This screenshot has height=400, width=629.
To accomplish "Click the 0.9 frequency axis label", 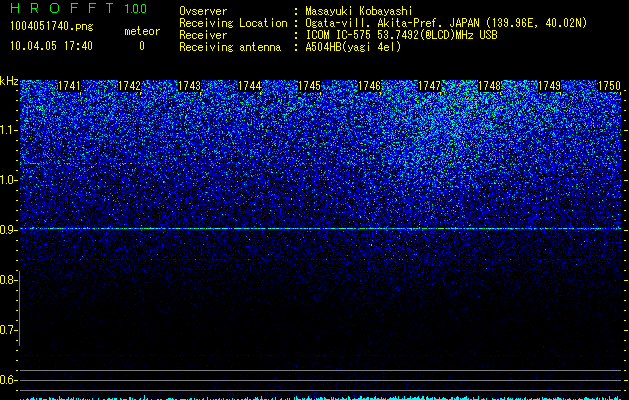I will (x=8, y=230).
